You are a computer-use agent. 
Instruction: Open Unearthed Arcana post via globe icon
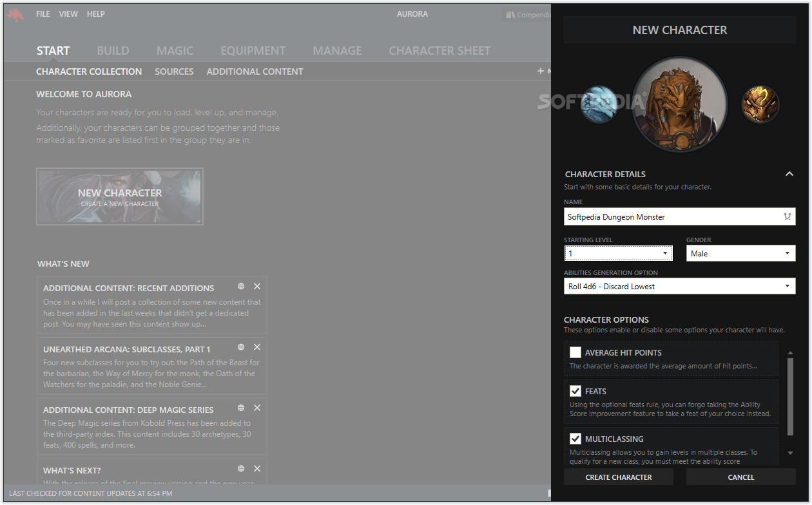click(241, 348)
